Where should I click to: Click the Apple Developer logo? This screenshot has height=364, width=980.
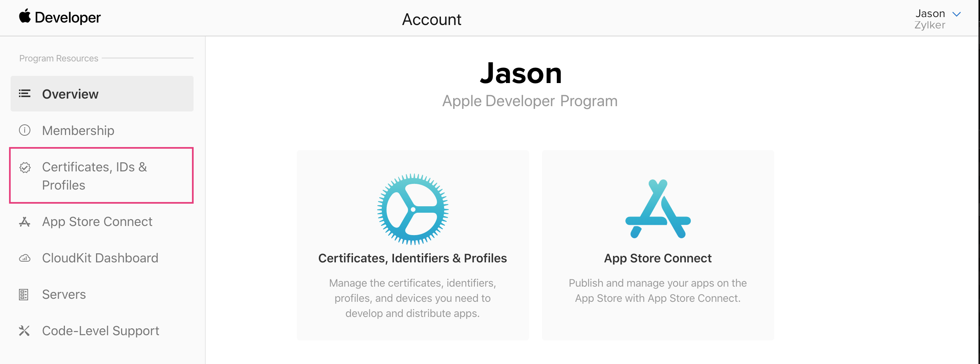coord(60,17)
